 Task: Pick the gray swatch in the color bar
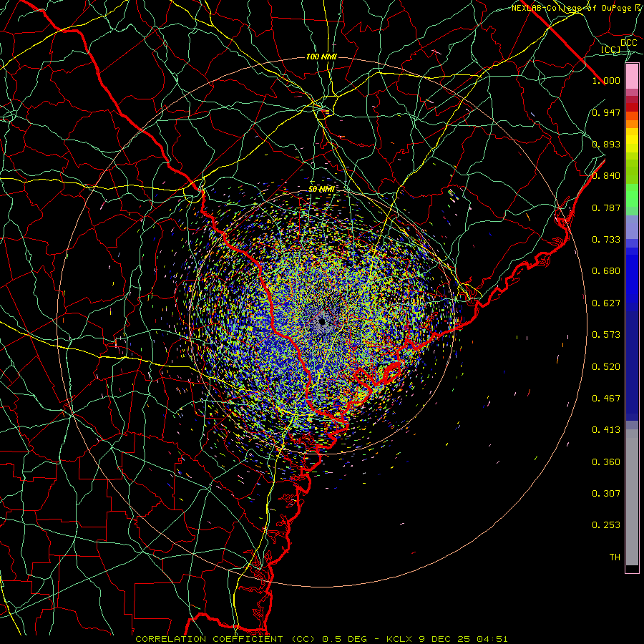632,497
